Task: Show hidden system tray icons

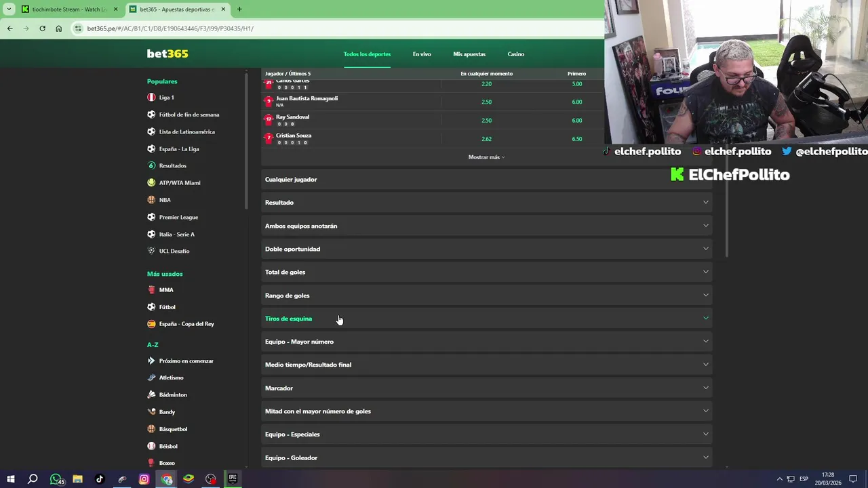Action: [x=779, y=479]
